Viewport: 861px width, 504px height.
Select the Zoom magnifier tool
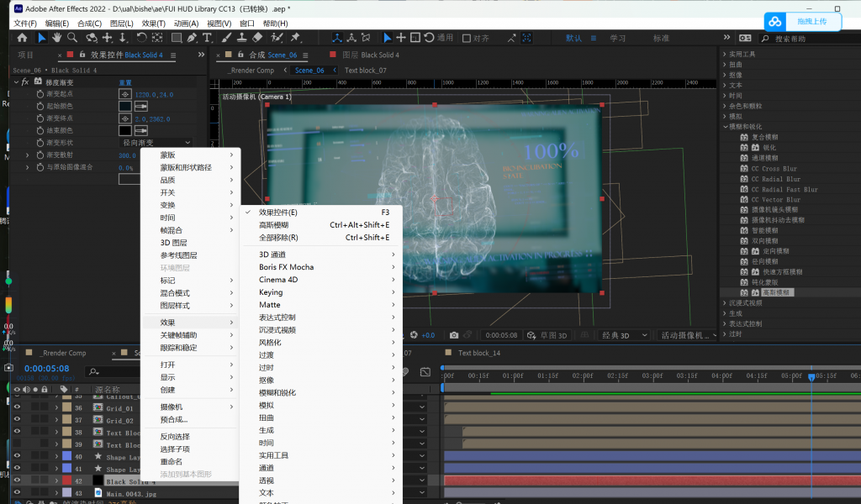72,38
